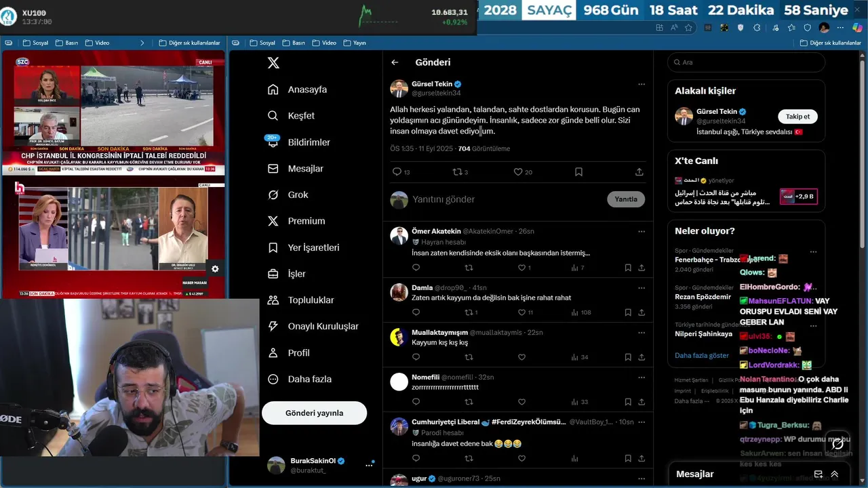Click the repost icon on main post

point(456,172)
